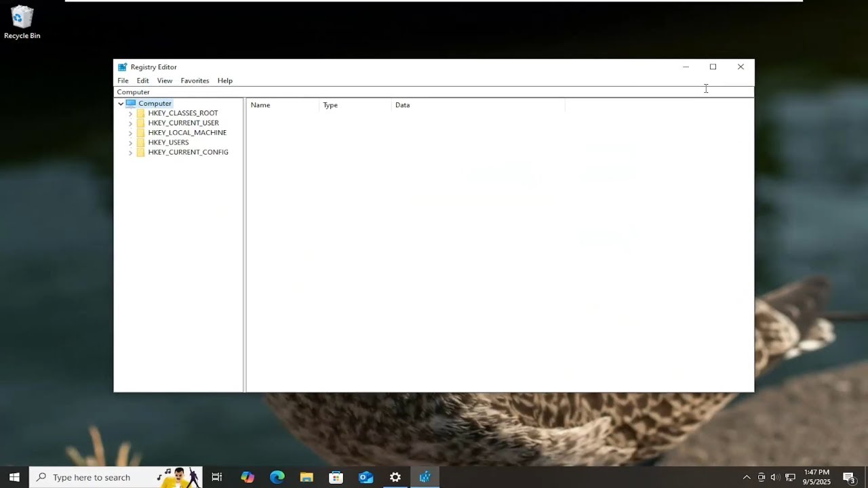Open the Windows Start menu

[x=14, y=477]
